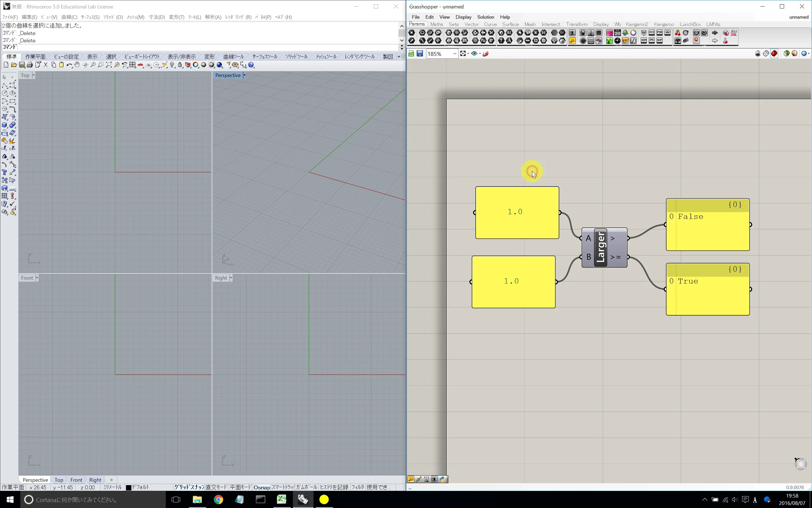
Task: Open File Explorer from taskbar
Action: [x=197, y=500]
